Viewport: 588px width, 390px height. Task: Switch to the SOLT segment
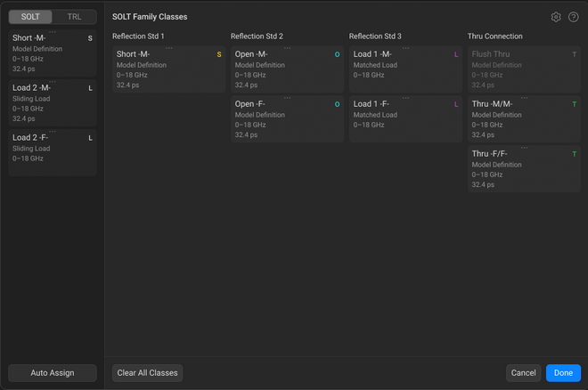30,17
